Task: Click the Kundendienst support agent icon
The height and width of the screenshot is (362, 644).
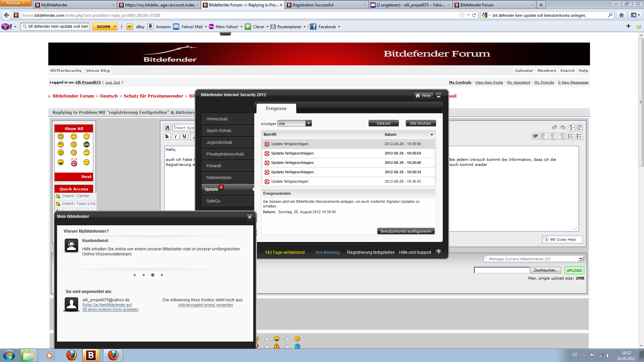Action: point(71,246)
